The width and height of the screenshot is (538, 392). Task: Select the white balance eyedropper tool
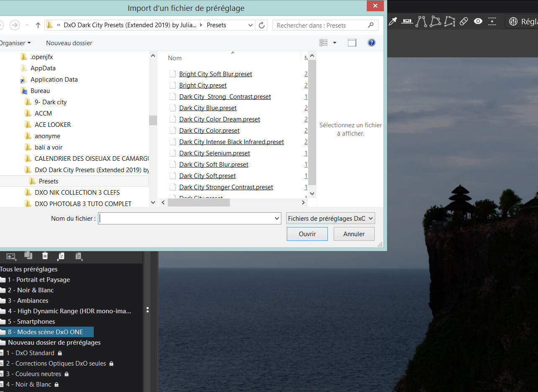[x=393, y=21]
